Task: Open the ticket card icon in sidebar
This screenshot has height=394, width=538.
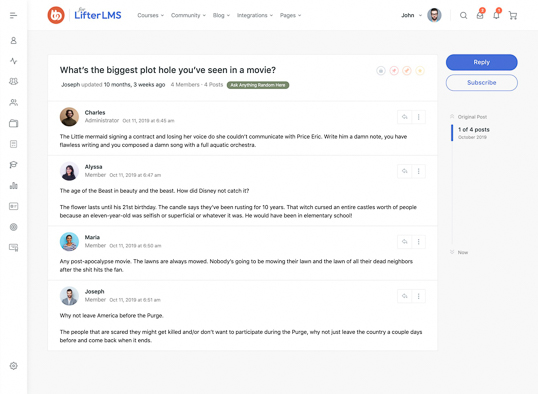Action: point(13,206)
